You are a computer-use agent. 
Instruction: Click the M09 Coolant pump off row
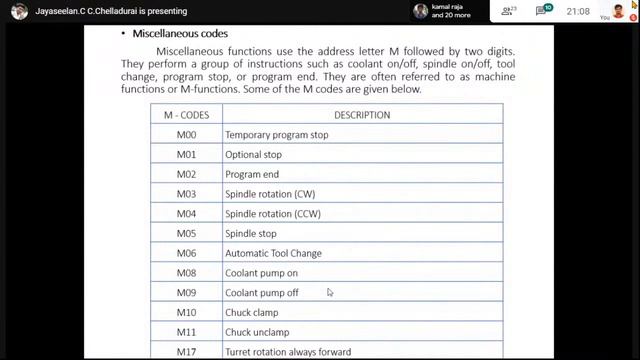pos(327,292)
